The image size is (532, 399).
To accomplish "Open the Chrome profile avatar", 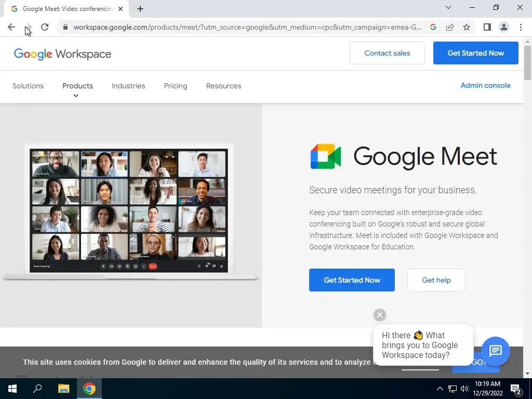I will (504, 27).
